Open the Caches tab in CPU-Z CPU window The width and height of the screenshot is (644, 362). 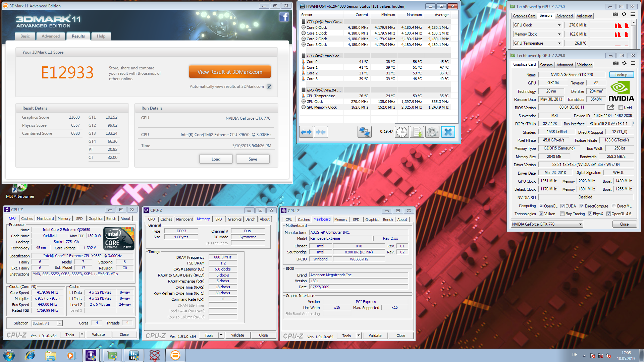27,219
